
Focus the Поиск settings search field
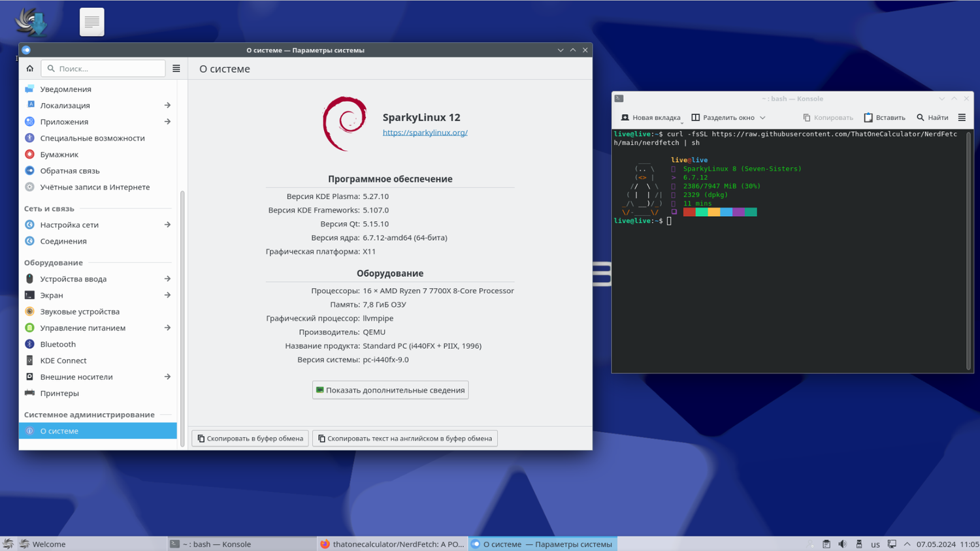point(103,69)
